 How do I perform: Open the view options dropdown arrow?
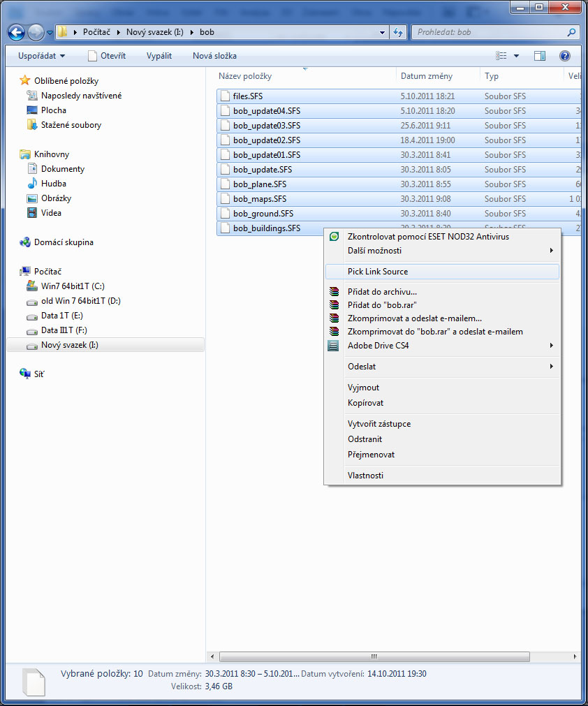pos(516,56)
